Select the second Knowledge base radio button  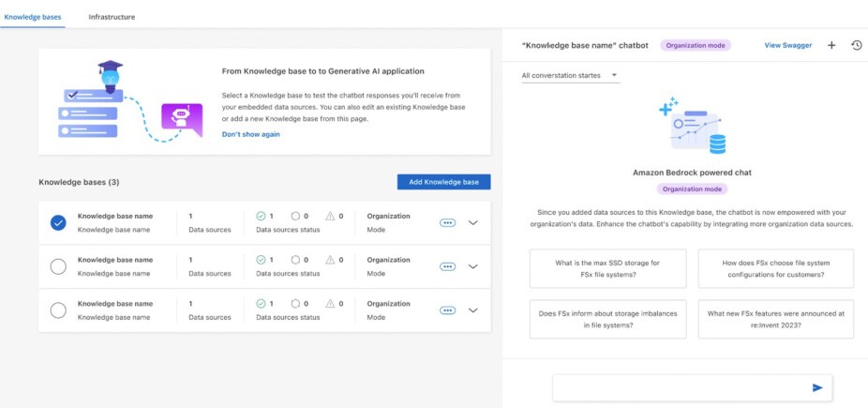pos(58,266)
